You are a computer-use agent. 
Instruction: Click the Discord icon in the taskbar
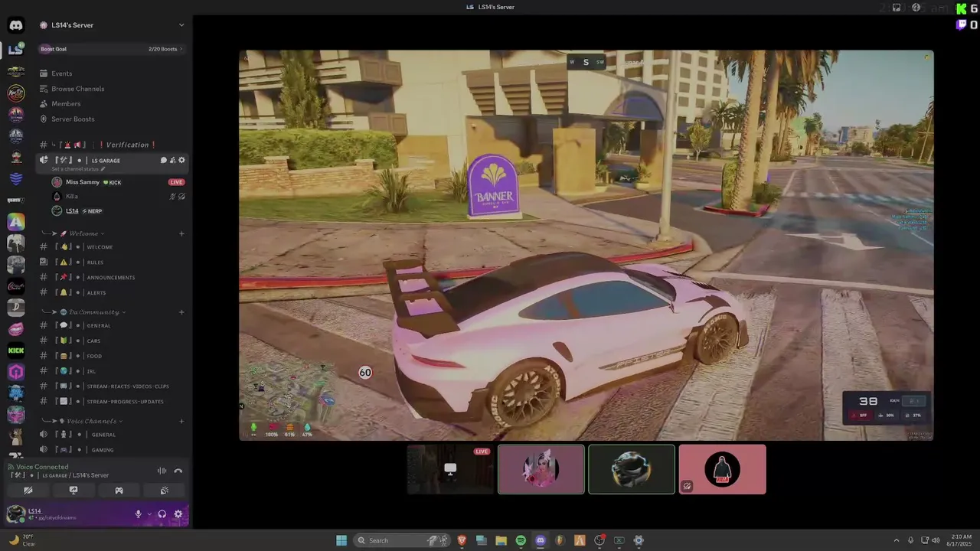tap(541, 540)
